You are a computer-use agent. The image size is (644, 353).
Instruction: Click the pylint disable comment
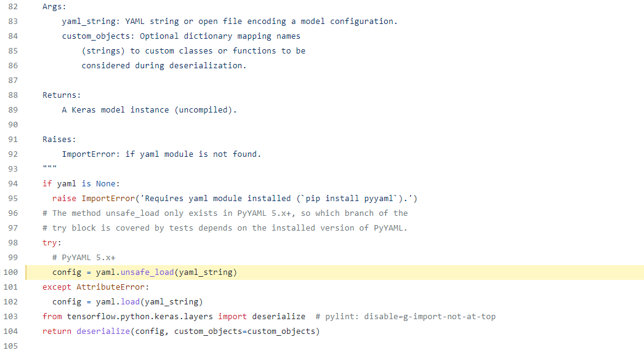[x=405, y=317]
